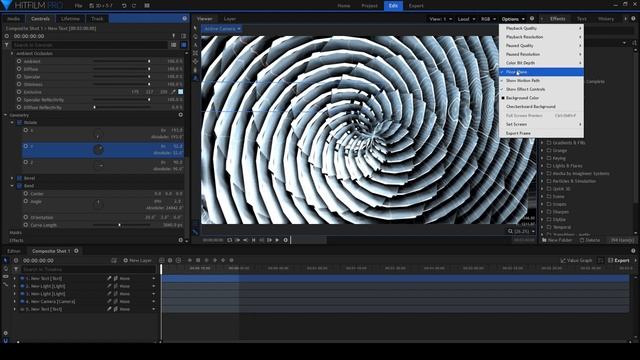Open the History panel tab

click(x=606, y=19)
